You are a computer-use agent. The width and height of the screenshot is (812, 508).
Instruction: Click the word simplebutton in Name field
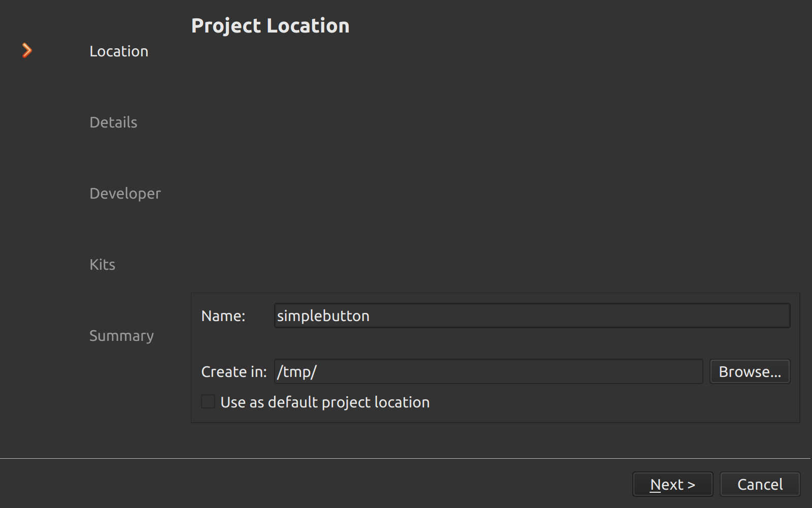click(323, 316)
